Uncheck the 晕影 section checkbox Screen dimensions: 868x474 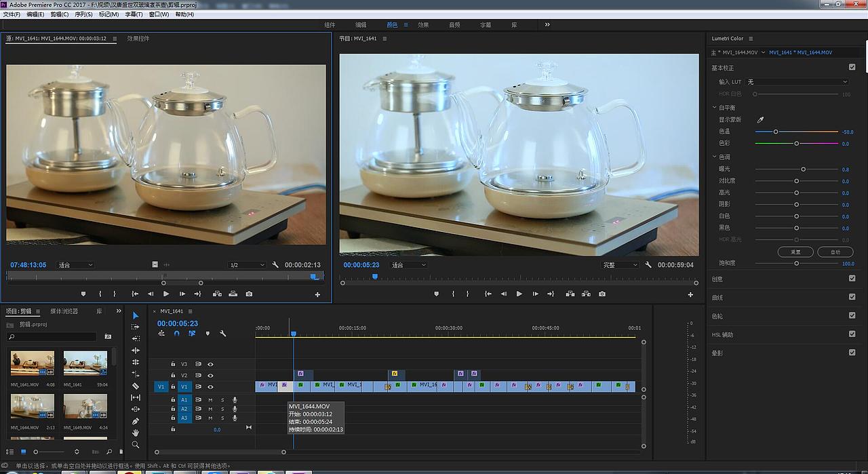tap(852, 353)
